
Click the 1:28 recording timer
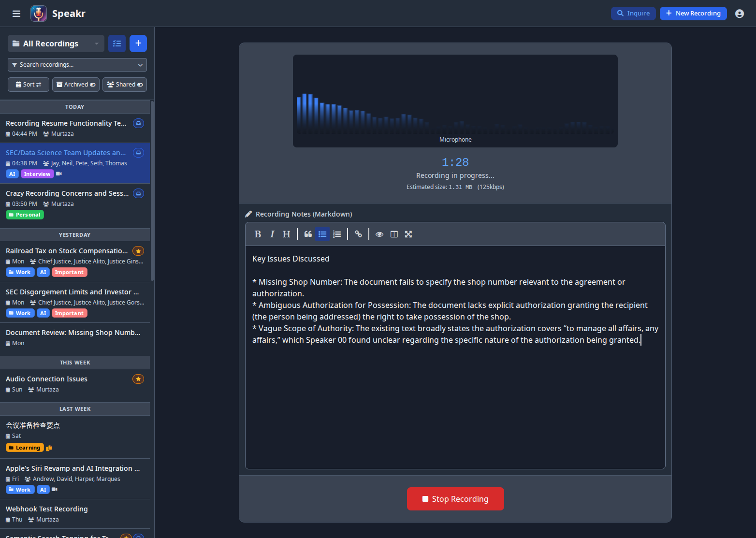(455, 162)
